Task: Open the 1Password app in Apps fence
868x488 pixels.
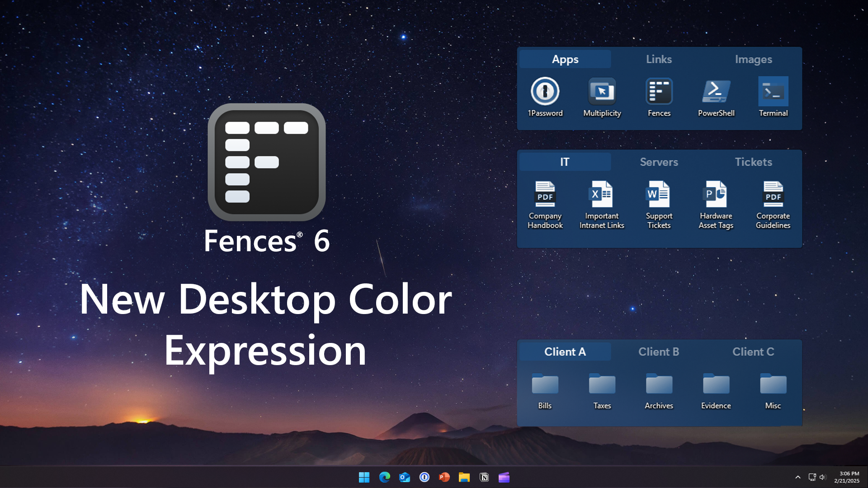Action: tap(545, 97)
